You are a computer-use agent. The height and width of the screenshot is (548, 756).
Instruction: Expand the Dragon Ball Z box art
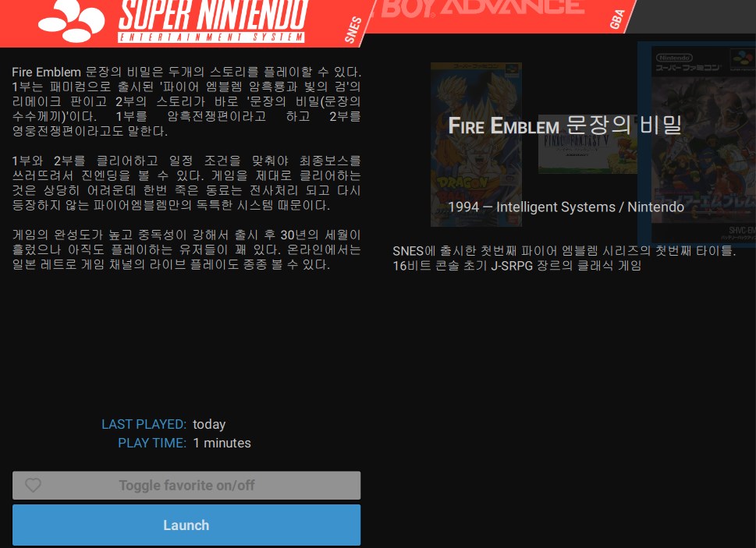click(476, 144)
